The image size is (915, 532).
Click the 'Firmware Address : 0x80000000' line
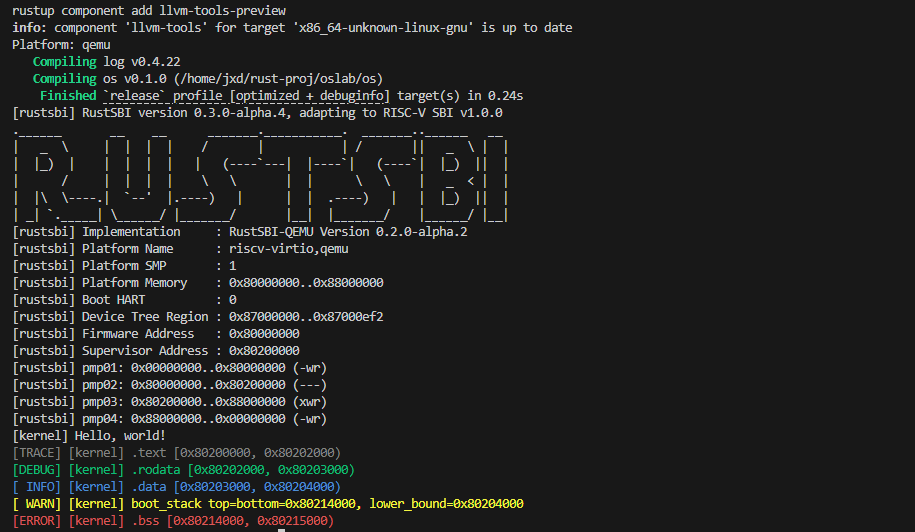(x=156, y=333)
